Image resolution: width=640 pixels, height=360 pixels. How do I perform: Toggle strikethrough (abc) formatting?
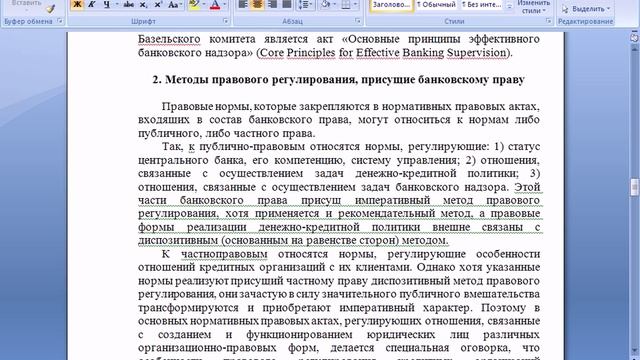(129, 4)
